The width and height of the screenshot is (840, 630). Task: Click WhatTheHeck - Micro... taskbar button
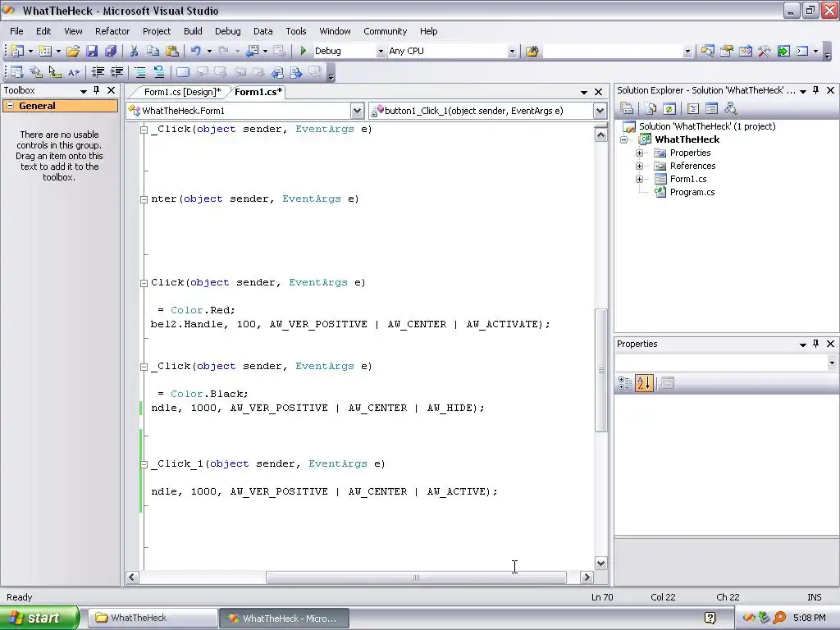click(284, 618)
